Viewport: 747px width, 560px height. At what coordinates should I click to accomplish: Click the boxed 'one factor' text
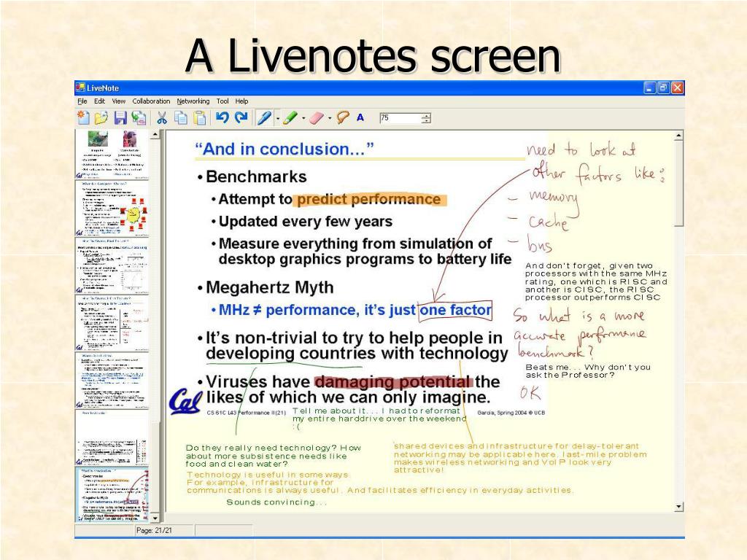[455, 310]
